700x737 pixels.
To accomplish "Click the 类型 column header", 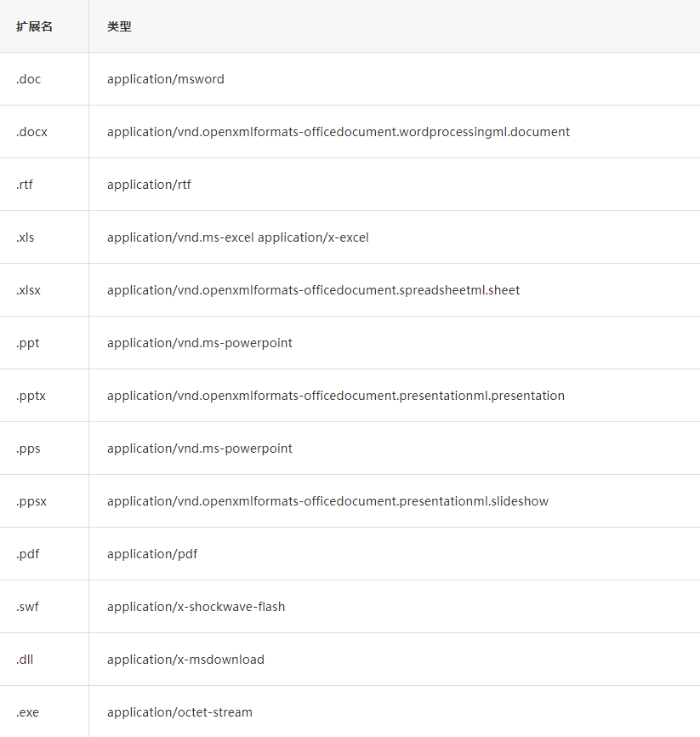I will [119, 26].
